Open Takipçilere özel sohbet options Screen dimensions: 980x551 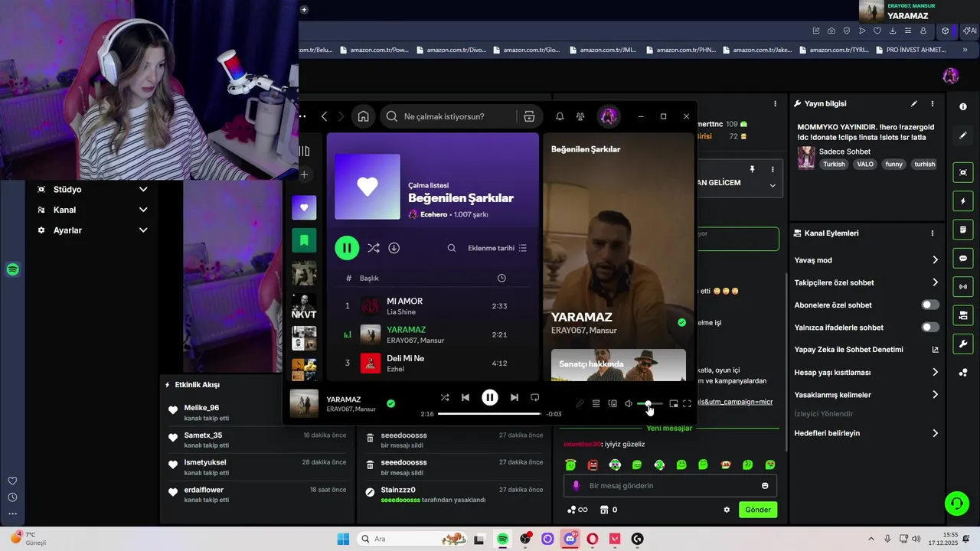866,282
